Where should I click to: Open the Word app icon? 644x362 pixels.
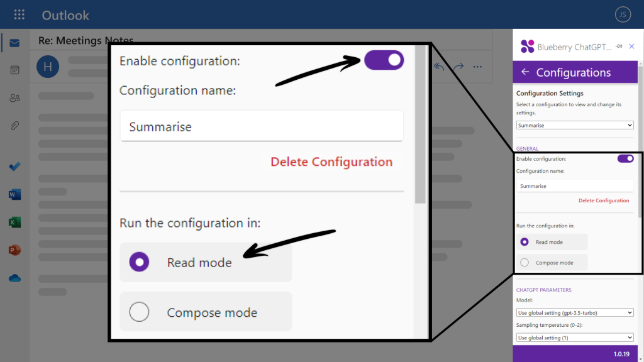coord(14,194)
